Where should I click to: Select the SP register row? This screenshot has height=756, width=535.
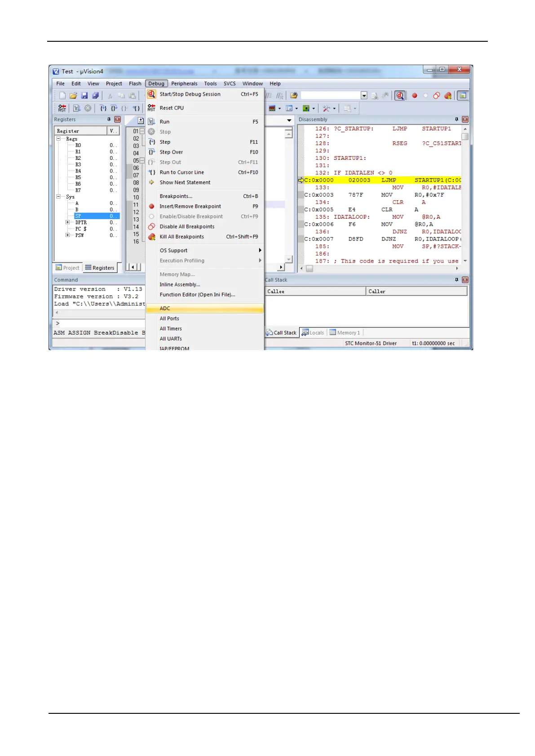point(87,216)
